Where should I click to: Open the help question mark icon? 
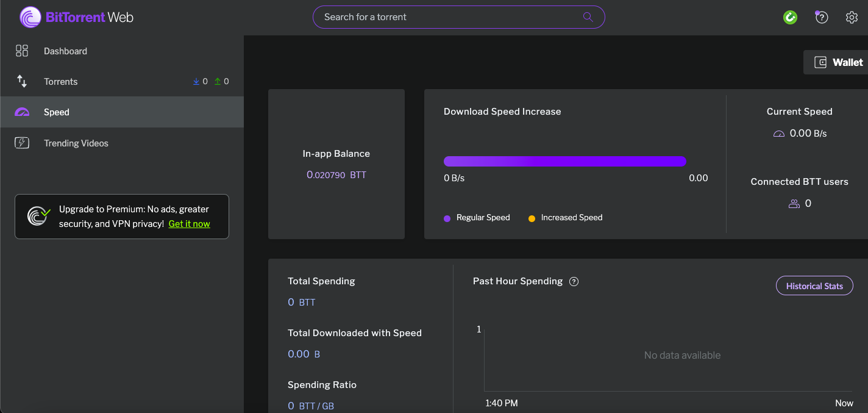(822, 17)
